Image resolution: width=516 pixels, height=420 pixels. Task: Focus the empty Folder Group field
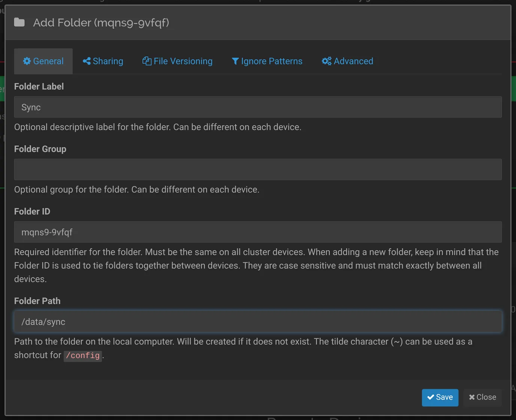(258, 169)
